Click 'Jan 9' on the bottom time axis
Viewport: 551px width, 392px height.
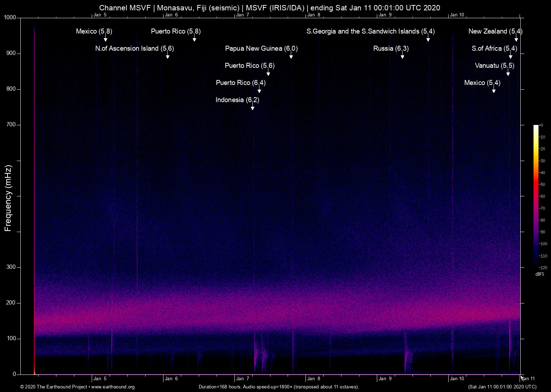pyautogui.click(x=385, y=379)
